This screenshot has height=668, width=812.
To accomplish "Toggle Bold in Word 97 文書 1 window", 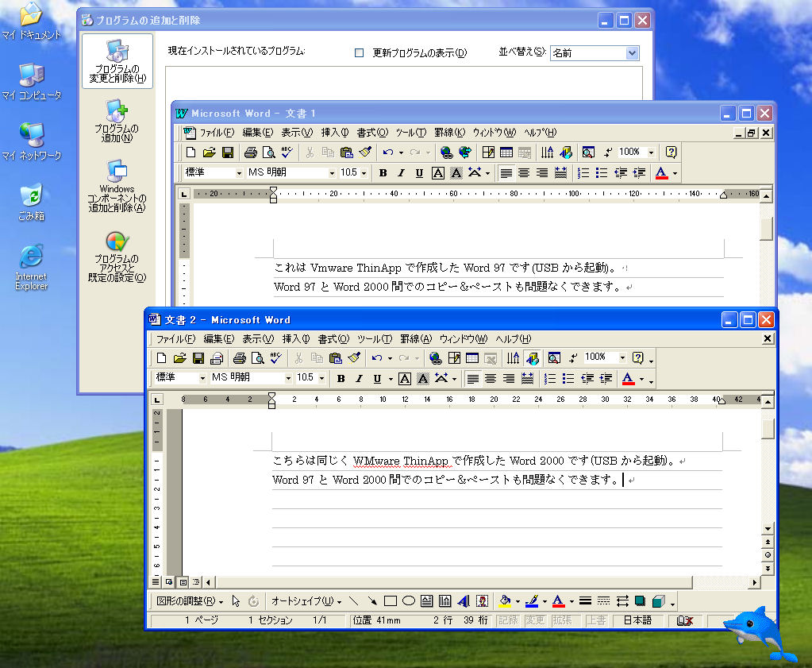I will tap(383, 173).
